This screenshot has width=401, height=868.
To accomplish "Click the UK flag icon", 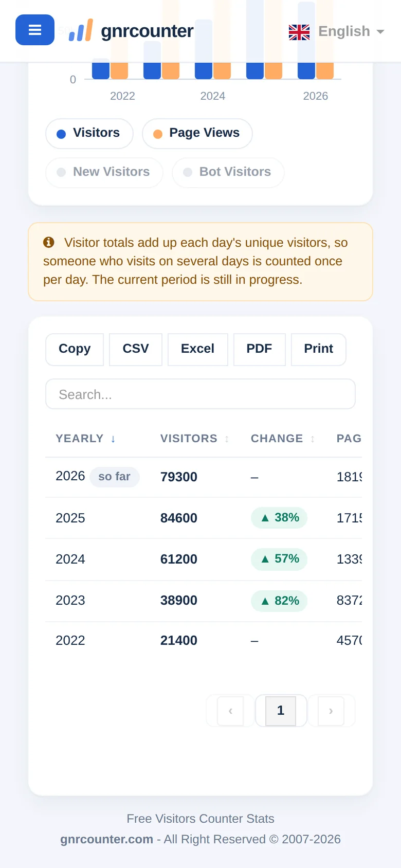I will (x=299, y=32).
